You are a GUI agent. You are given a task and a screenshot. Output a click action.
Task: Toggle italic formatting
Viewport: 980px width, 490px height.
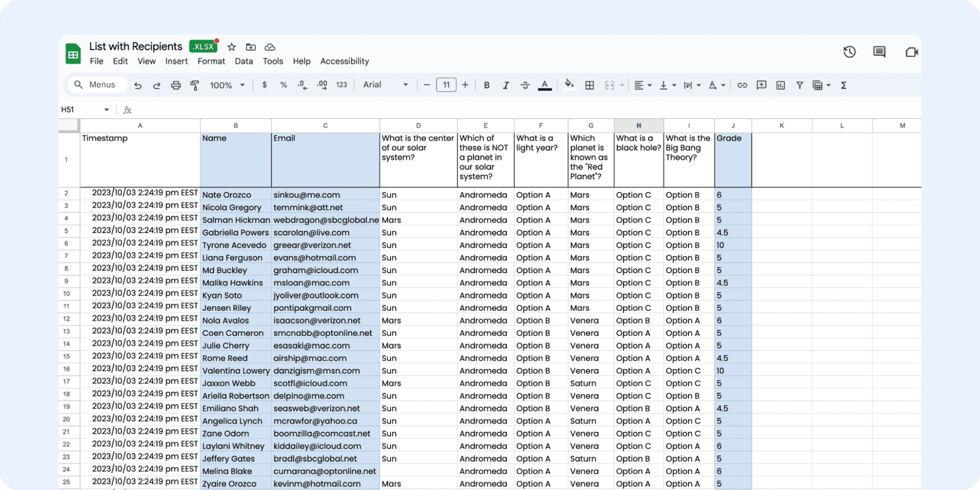[505, 85]
